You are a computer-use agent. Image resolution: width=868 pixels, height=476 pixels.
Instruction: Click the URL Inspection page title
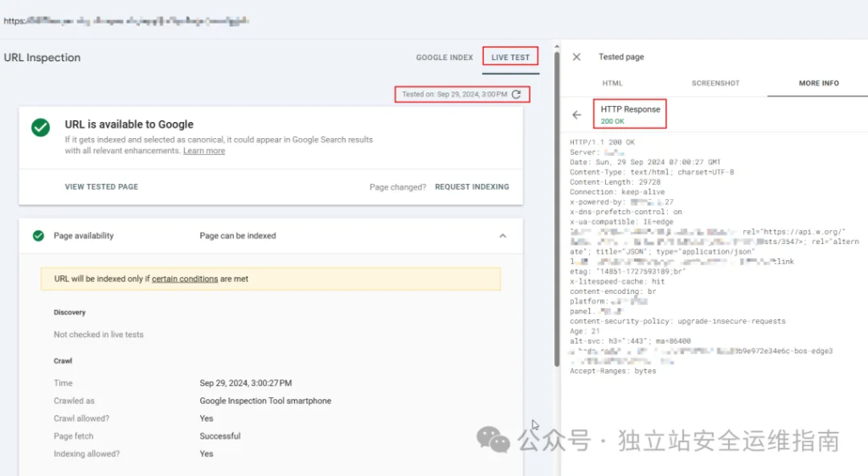[42, 58]
